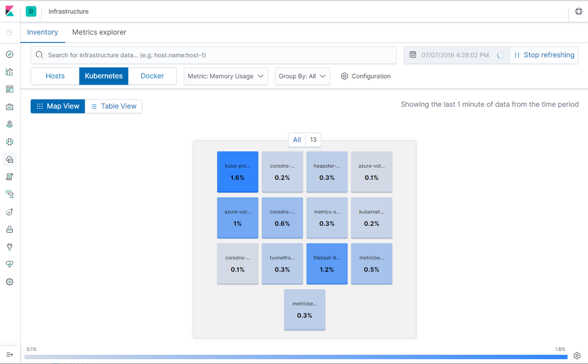588x364 pixels.
Task: Switch to Map View
Action: (x=58, y=106)
